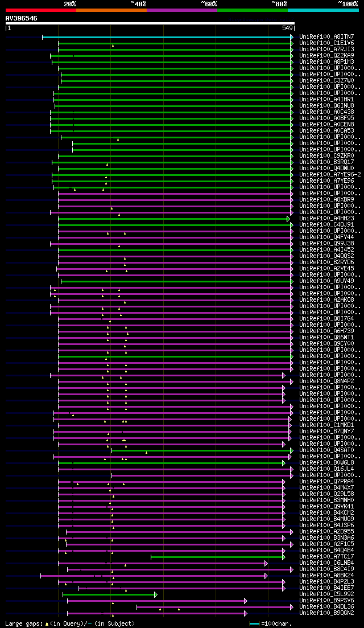Open the UniRef100_C6LNB4 entry

pos(326,563)
